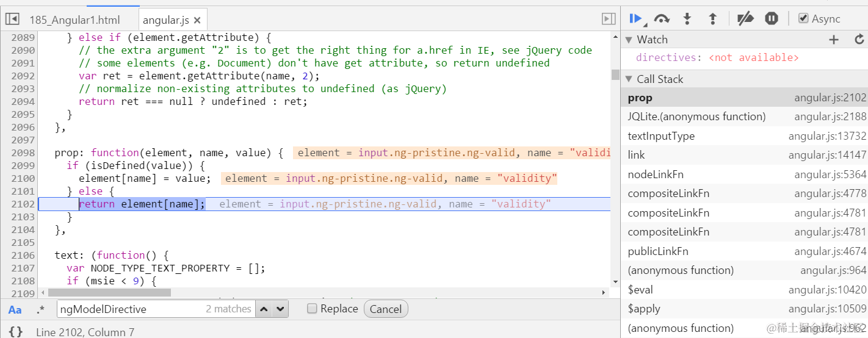Collapse the Watch section
This screenshot has height=338, width=868.
[x=629, y=40]
